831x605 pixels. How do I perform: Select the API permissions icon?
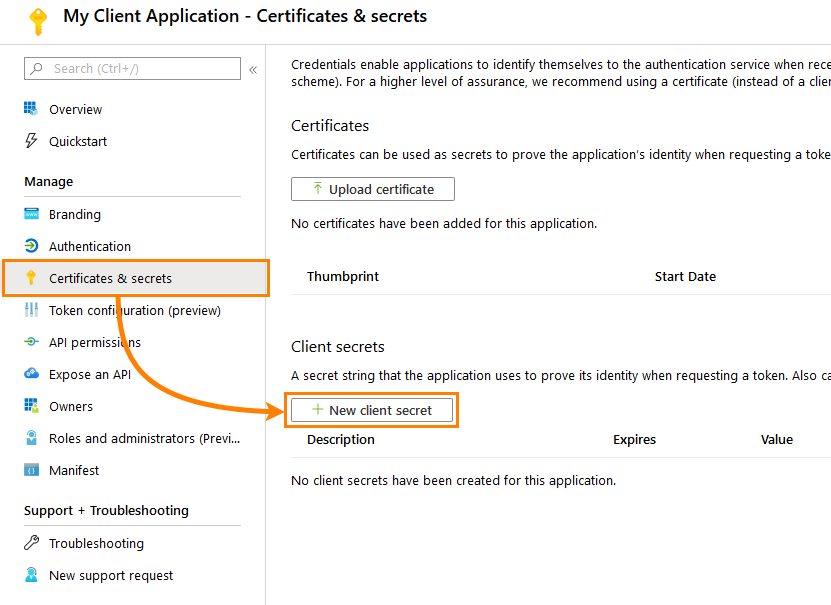(29, 342)
